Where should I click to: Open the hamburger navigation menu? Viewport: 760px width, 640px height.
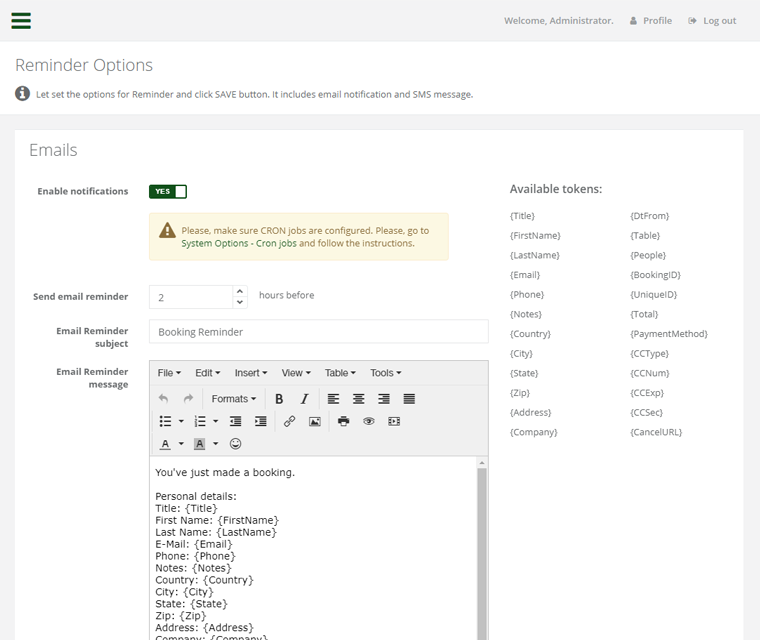(21, 21)
